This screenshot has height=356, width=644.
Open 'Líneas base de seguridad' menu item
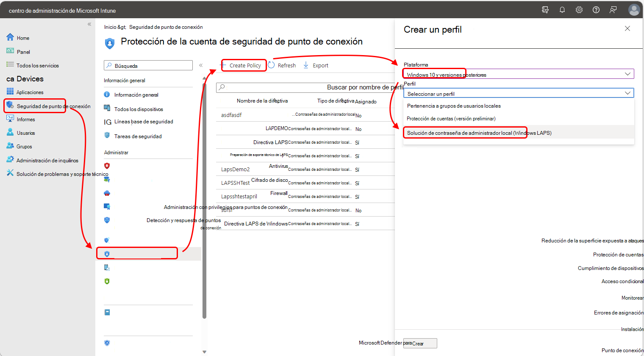coord(144,122)
